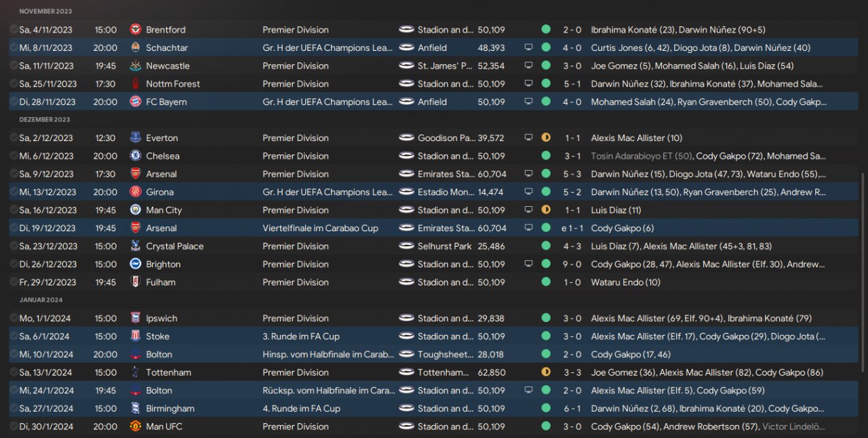Image resolution: width=868 pixels, height=438 pixels.
Task: Open the 4. Runde im FA Cup competition link
Action: pos(301,408)
